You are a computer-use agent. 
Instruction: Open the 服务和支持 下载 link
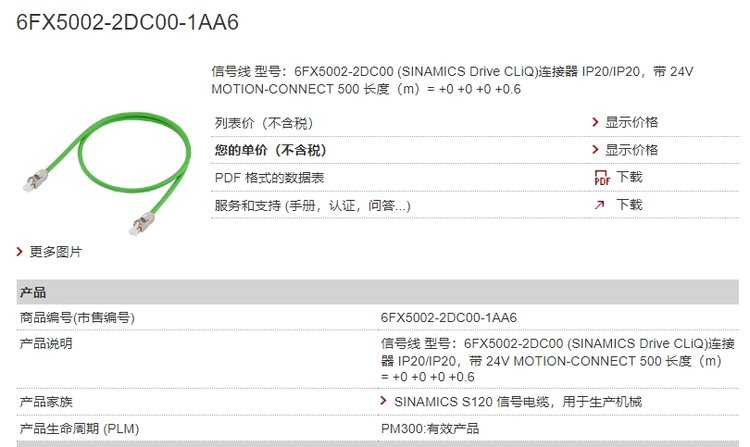coord(629,205)
